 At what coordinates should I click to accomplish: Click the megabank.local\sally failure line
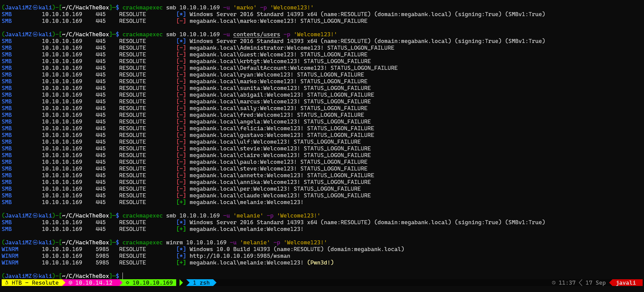pyautogui.click(x=279, y=108)
